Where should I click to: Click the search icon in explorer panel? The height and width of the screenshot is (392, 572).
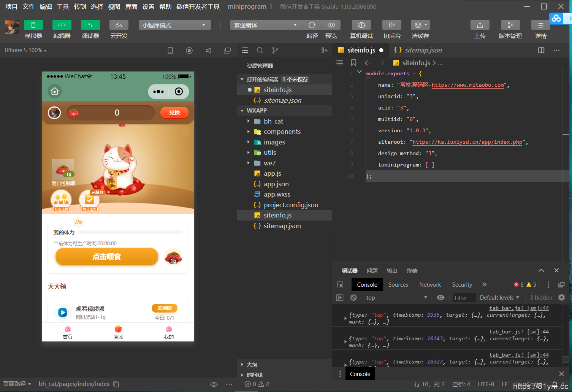[x=260, y=50]
